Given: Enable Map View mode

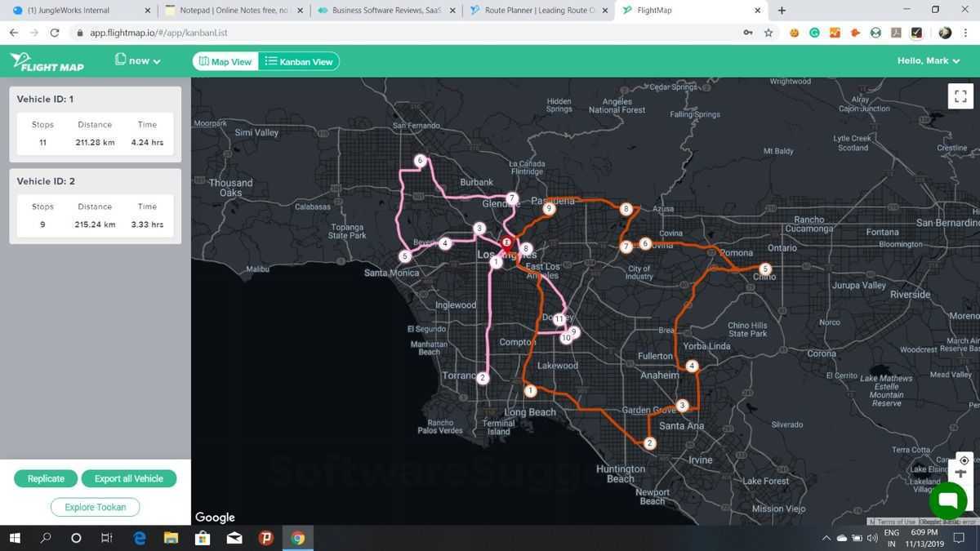Looking at the screenshot, I should (224, 61).
